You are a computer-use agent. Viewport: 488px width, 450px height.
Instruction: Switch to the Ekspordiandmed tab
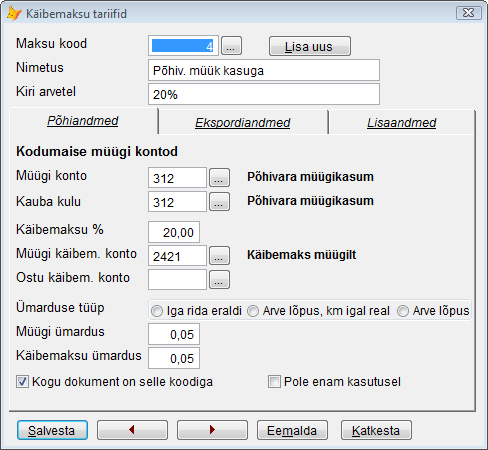coord(243,122)
